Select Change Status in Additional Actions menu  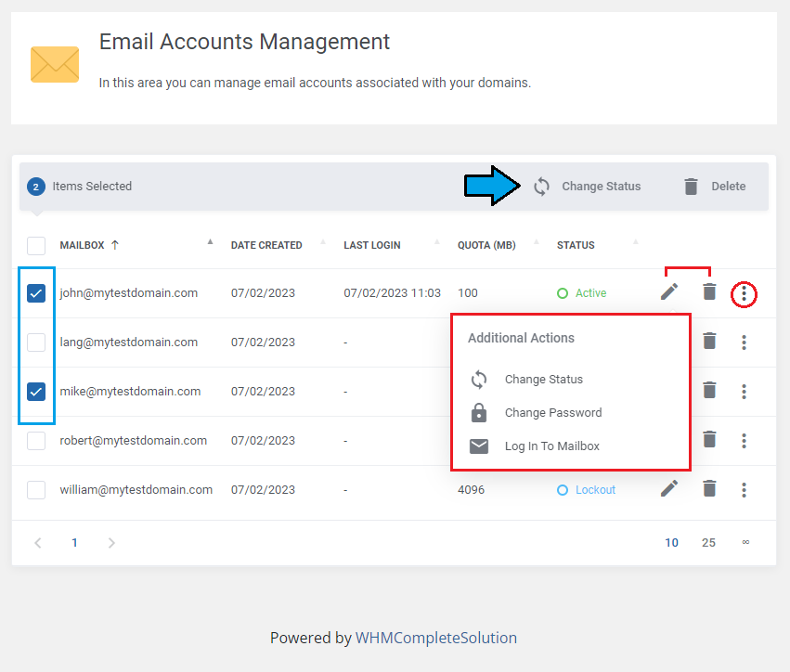(x=544, y=380)
